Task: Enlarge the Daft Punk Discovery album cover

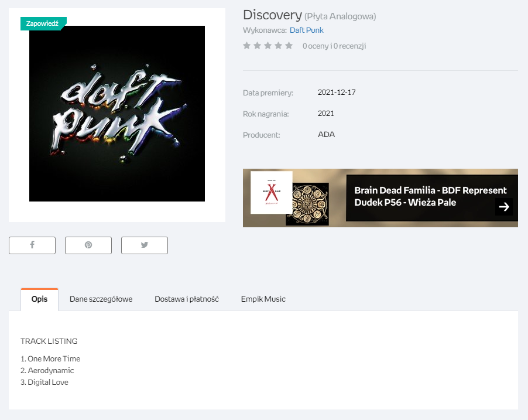Action: (117, 114)
